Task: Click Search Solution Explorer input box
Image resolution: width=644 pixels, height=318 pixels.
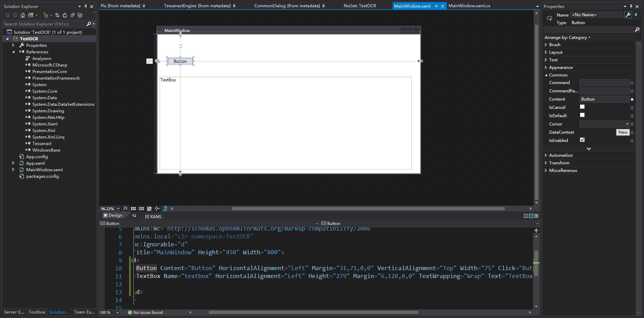Action: click(44, 24)
